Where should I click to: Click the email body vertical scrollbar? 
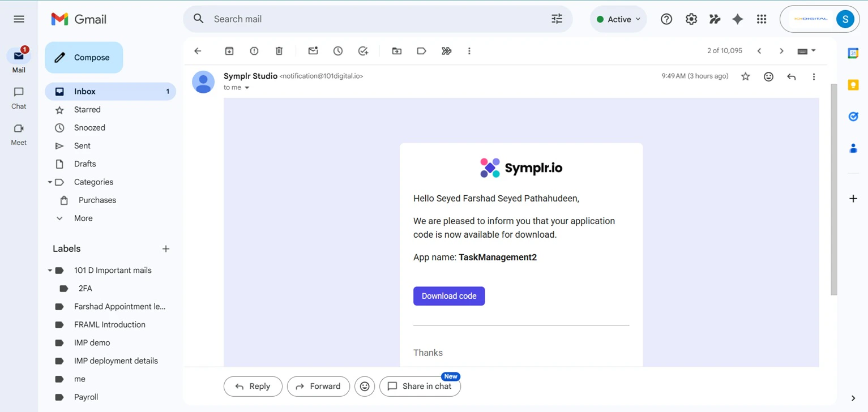click(x=833, y=190)
